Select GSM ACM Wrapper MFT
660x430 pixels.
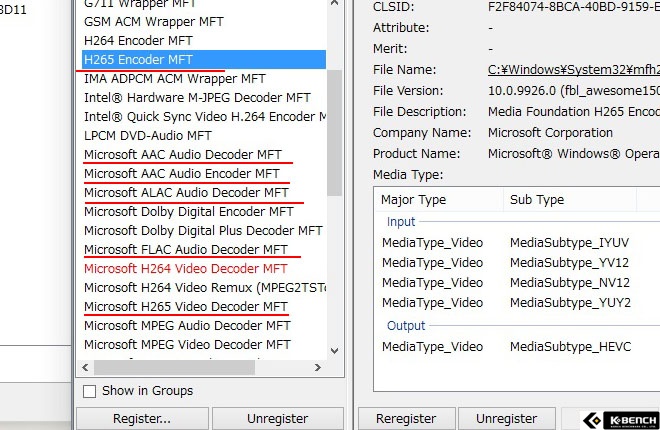(154, 22)
